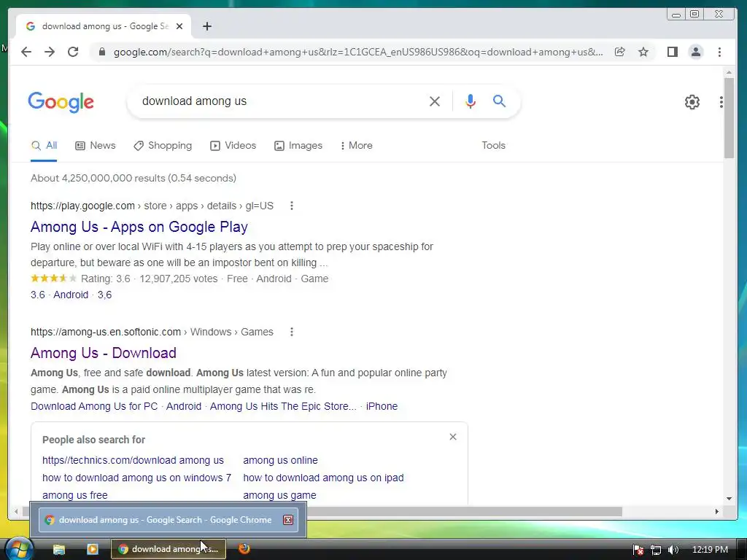Open the iPhone sitelink
Viewport: 747px width, 560px height.
382,406
